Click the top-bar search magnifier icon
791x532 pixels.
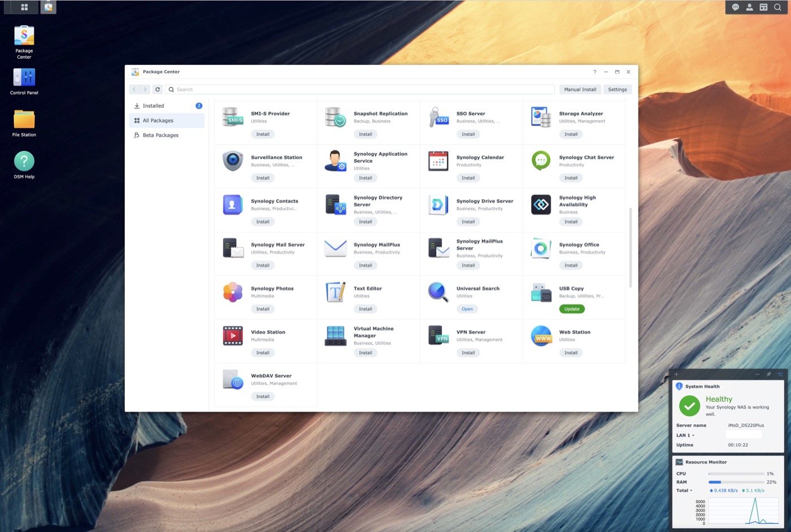click(777, 7)
